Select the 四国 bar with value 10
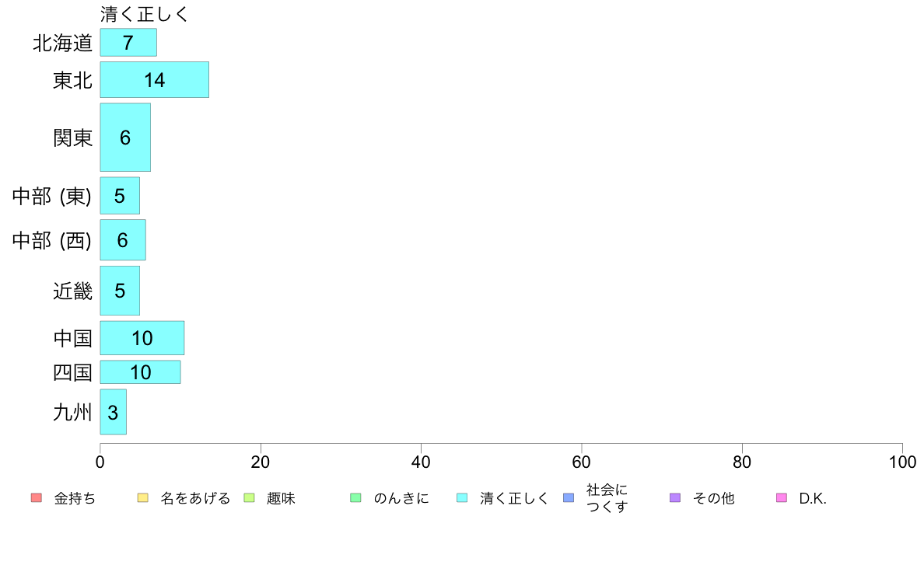 (x=140, y=372)
